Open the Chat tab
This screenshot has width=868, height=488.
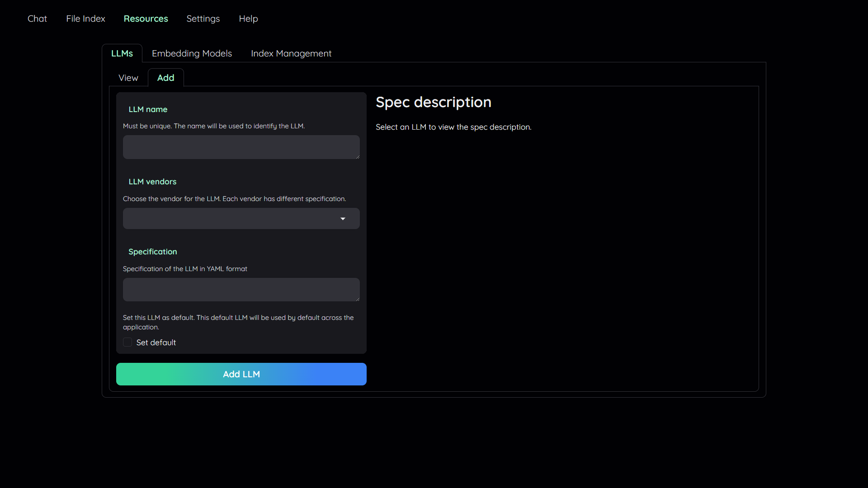[37, 19]
